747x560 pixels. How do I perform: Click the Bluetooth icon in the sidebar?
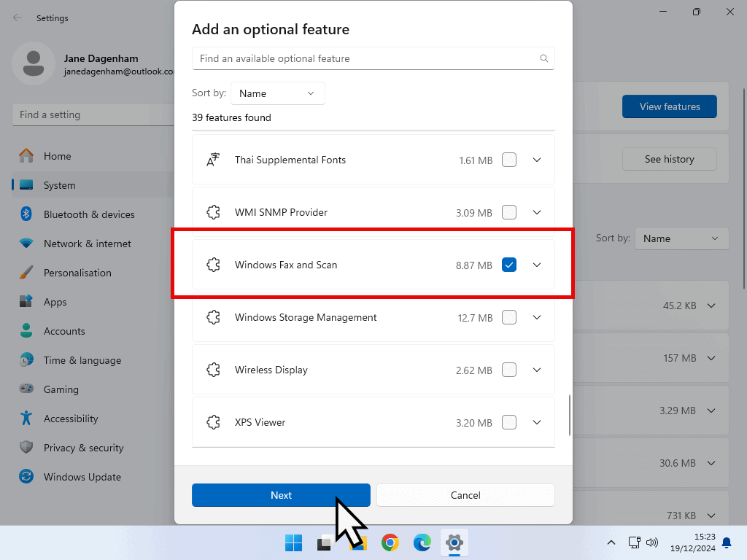tap(26, 214)
